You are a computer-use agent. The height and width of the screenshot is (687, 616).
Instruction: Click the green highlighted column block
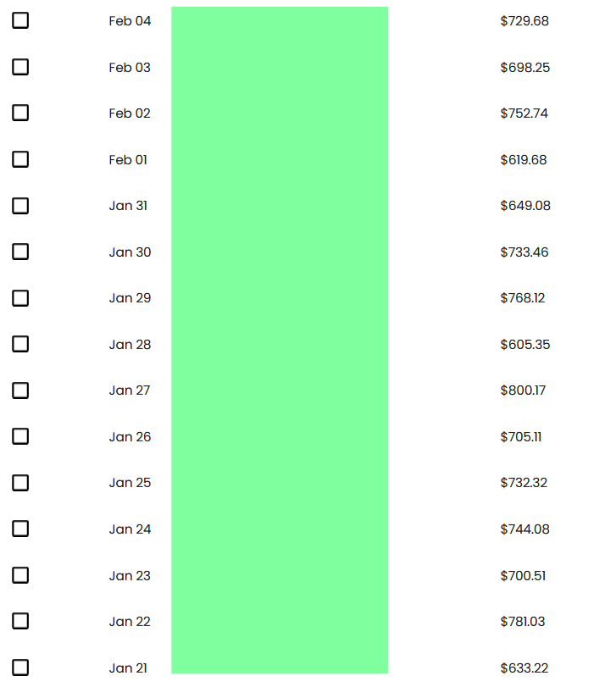point(280,340)
